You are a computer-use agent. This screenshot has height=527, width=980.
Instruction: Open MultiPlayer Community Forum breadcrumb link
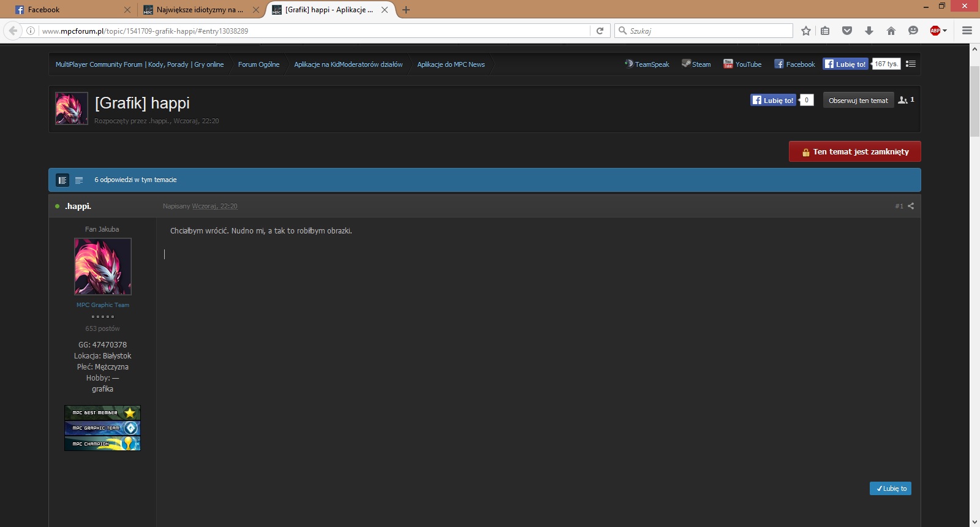click(x=140, y=64)
